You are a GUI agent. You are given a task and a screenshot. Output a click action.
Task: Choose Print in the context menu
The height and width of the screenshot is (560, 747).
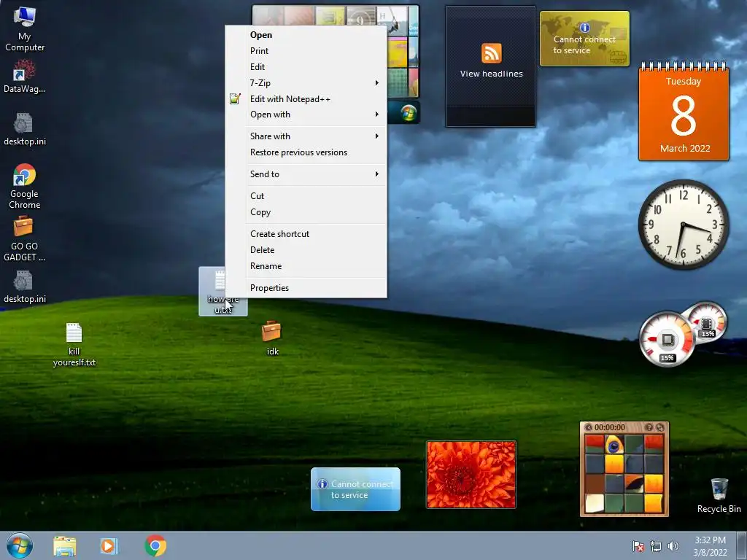(x=306, y=51)
